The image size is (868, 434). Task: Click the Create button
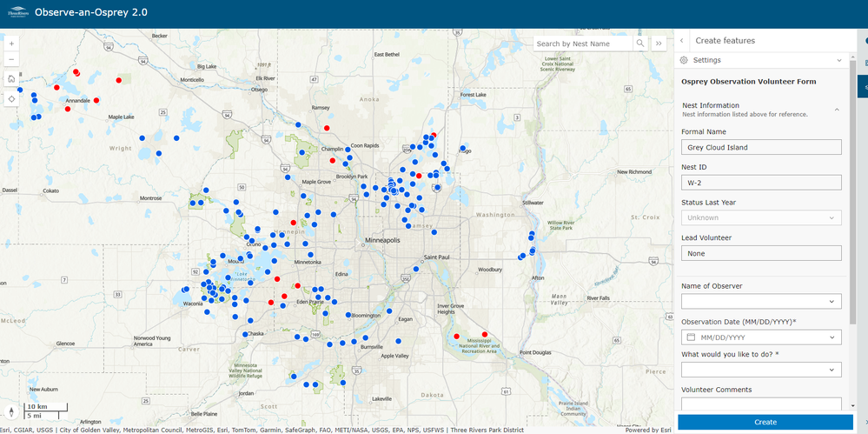point(765,422)
